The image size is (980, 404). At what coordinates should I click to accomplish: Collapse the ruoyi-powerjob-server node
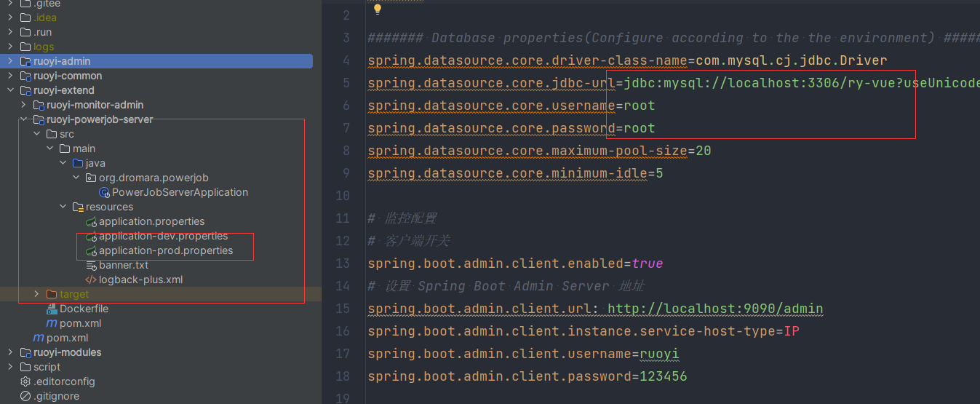(x=23, y=119)
